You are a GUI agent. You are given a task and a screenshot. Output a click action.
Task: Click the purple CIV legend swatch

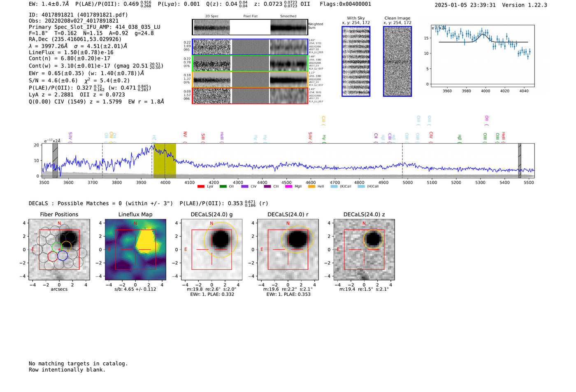[245, 187]
